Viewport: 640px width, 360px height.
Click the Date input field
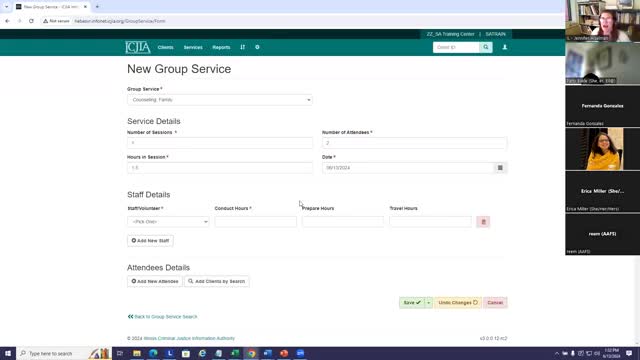408,168
